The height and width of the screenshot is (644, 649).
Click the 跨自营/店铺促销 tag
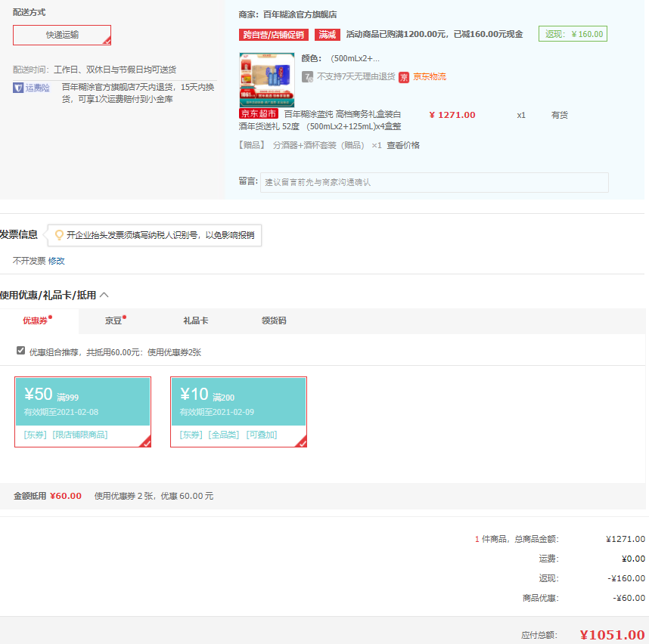274,35
